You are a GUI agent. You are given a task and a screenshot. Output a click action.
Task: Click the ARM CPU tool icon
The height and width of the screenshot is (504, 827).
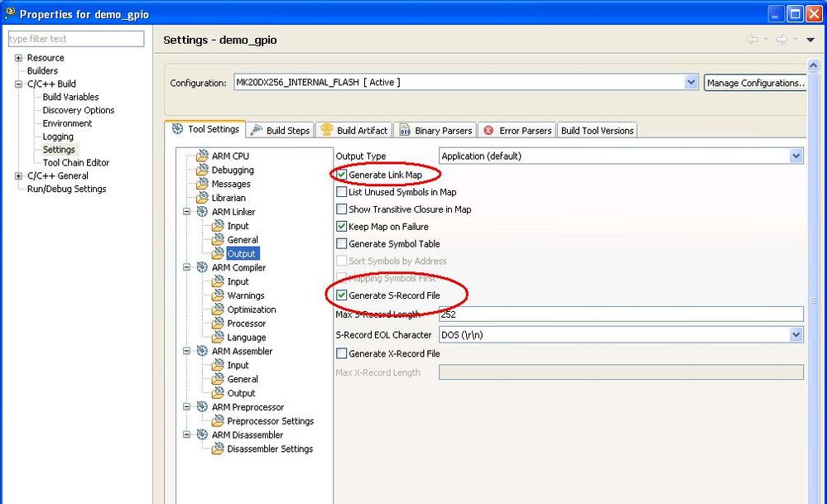coord(202,156)
